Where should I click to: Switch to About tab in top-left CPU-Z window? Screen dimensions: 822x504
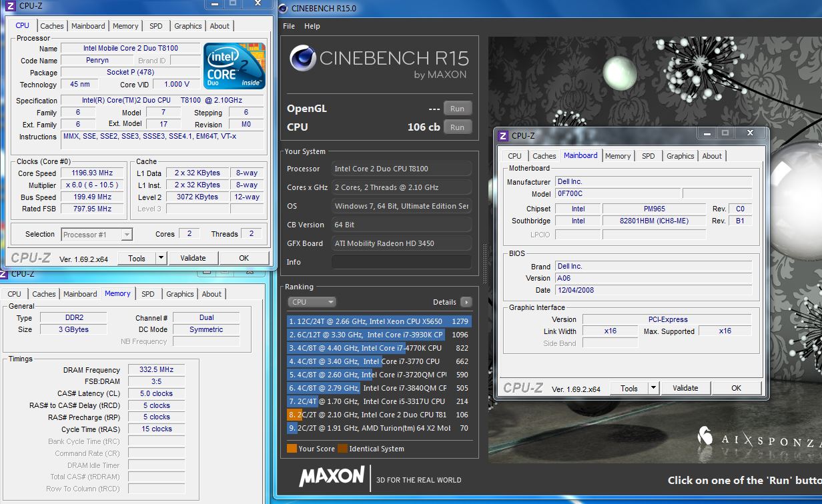point(220,26)
